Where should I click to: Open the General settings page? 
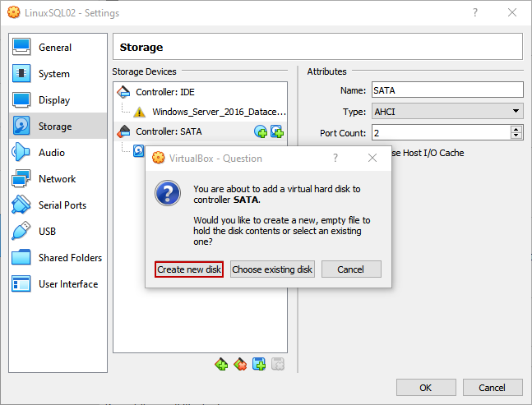coord(54,48)
